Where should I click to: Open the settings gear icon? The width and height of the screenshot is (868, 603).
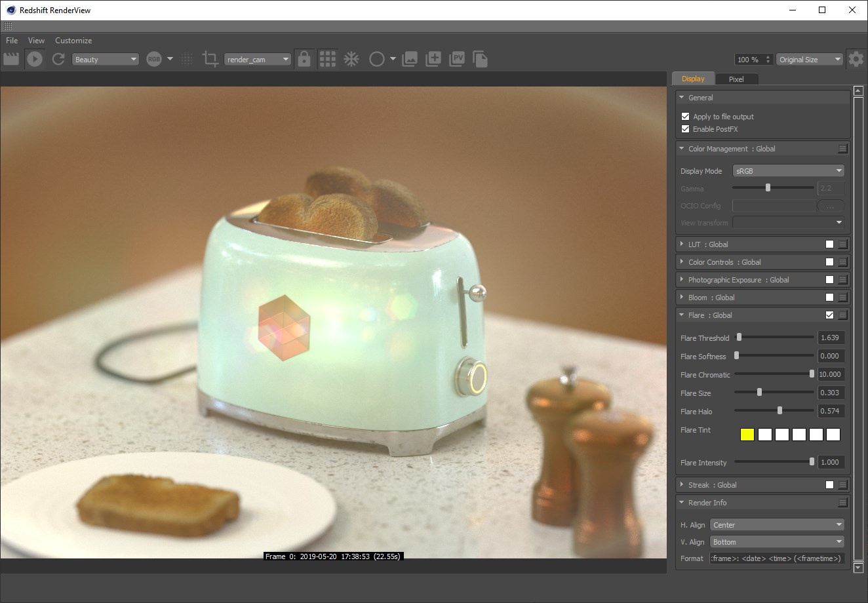tap(856, 59)
